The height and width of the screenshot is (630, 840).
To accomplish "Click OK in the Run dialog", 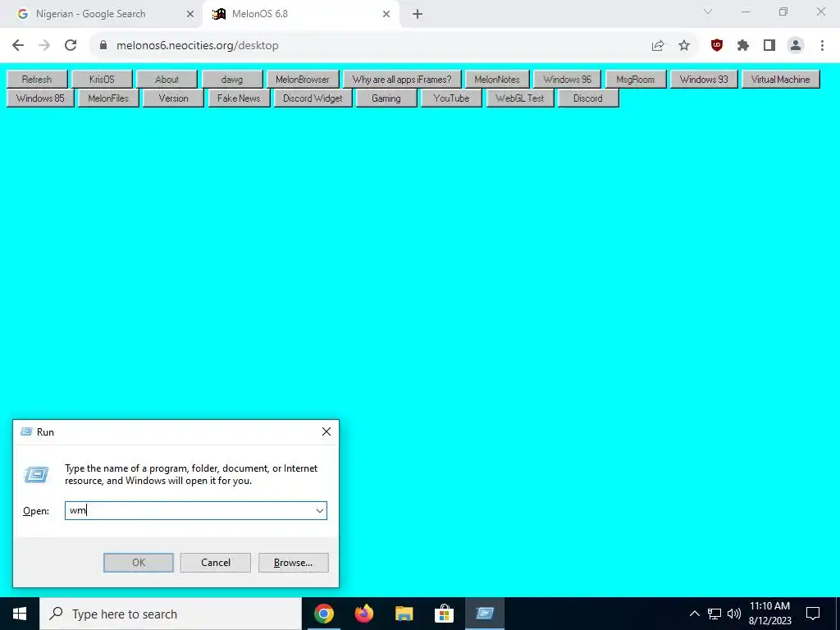I will (138, 563).
